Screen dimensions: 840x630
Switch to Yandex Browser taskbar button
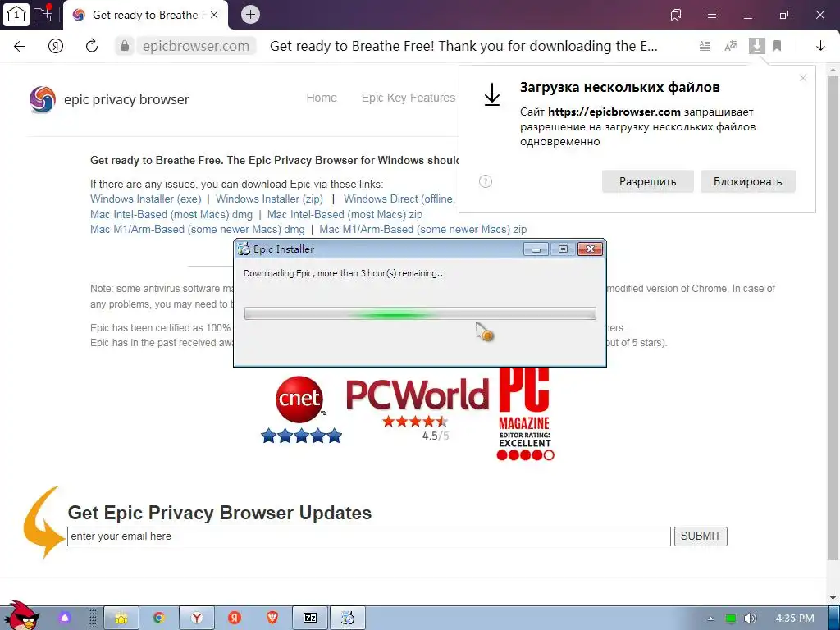[x=197, y=619]
